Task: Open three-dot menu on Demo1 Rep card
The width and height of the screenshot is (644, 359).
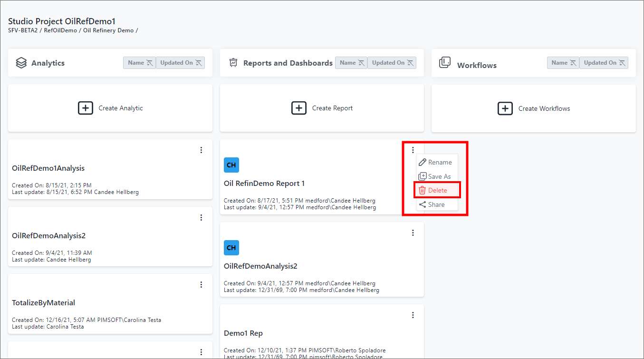Action: [413, 315]
